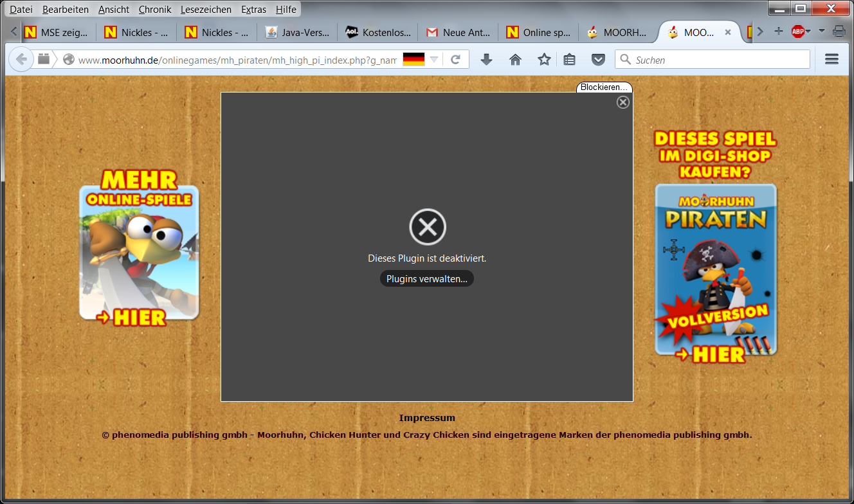
Task: Minimize the Firefox window
Action: (780, 8)
